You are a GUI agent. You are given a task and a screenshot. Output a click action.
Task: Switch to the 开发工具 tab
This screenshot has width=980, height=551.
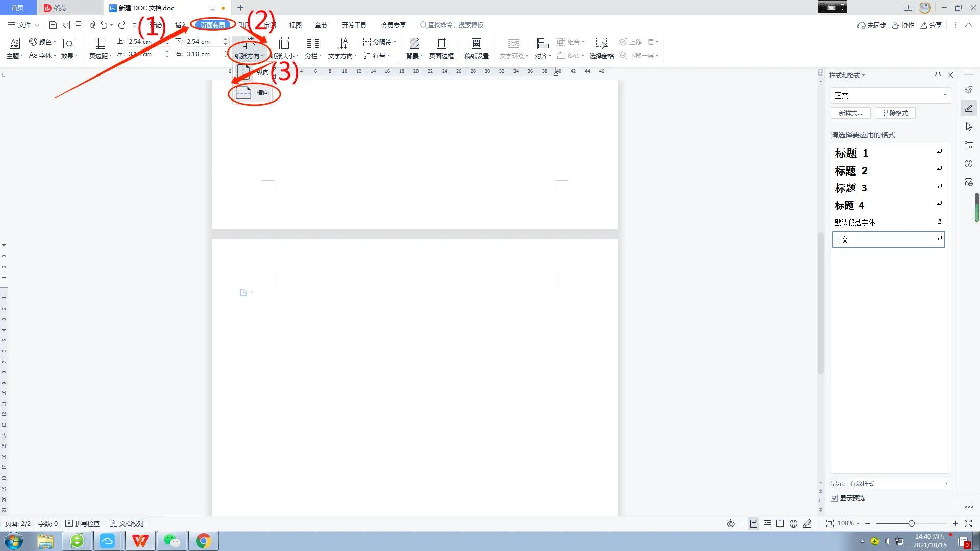pyautogui.click(x=354, y=25)
